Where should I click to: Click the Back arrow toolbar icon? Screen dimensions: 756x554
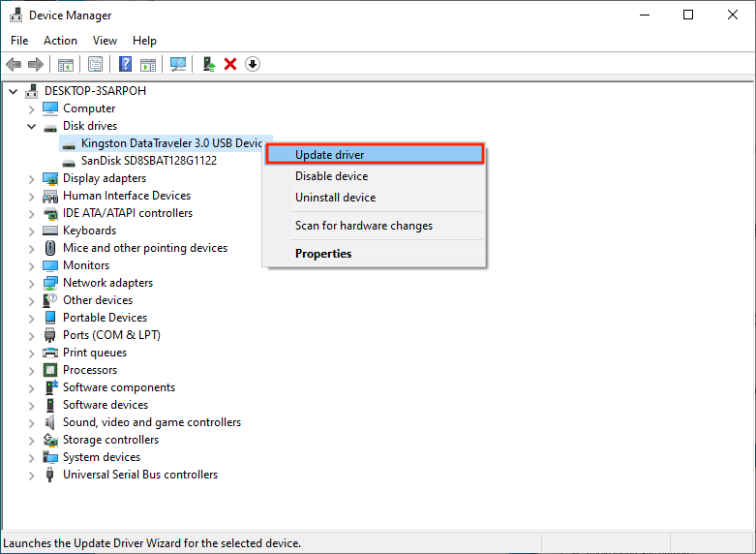(x=14, y=64)
